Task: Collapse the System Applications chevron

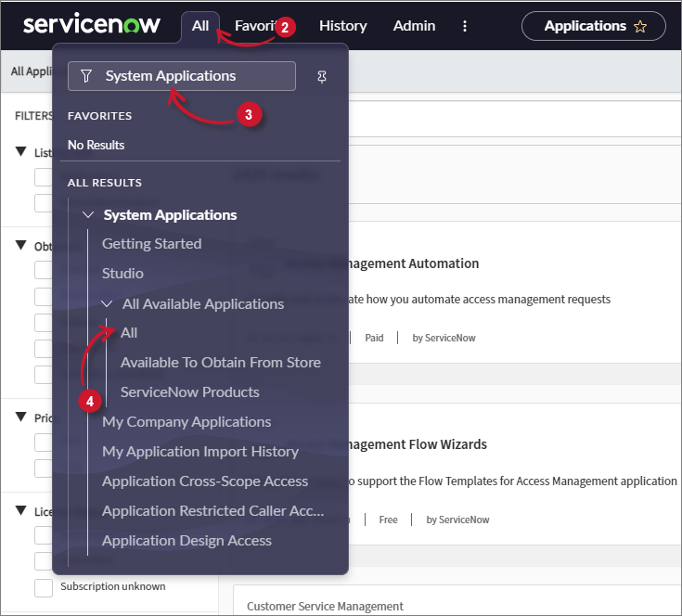Action: click(x=88, y=214)
